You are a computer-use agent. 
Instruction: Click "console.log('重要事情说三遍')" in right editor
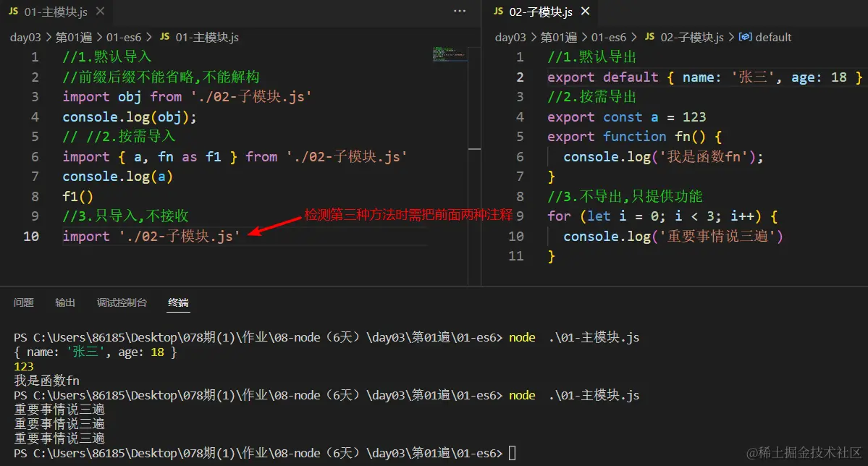point(673,237)
